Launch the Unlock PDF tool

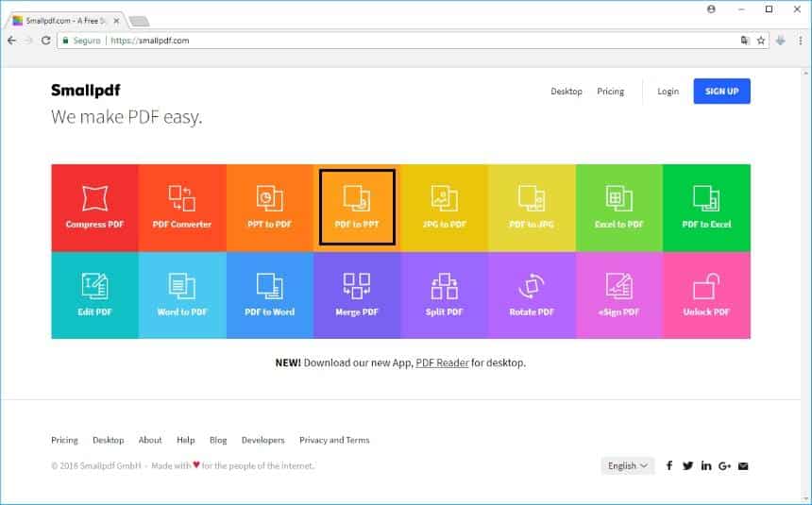[706, 295]
